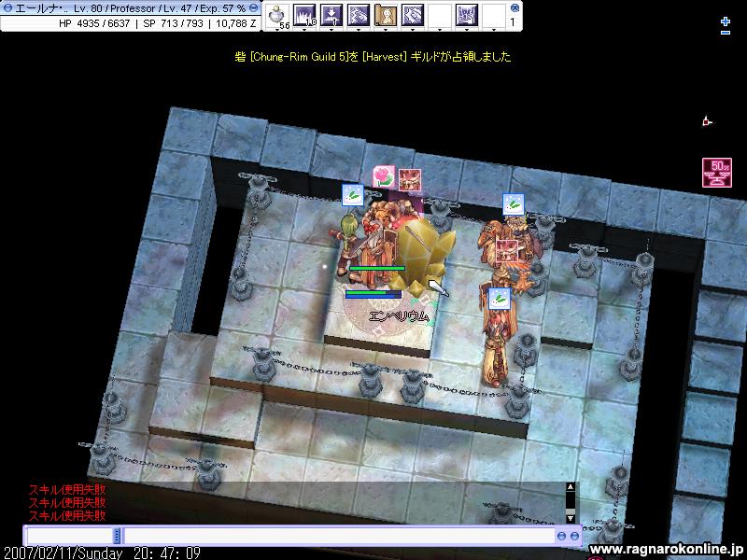This screenshot has width=747, height=560.
Task: Click chat log scroll down arrow
Action: 571,518
